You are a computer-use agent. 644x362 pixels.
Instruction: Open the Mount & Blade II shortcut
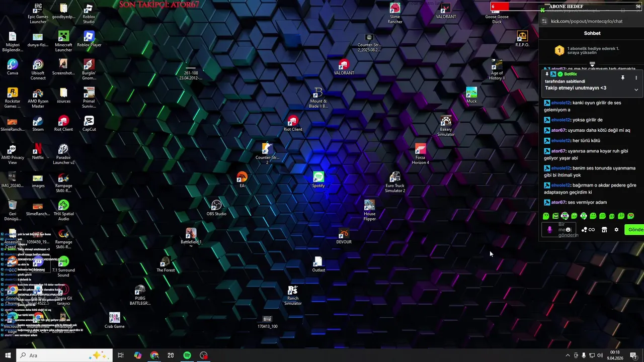(318, 98)
